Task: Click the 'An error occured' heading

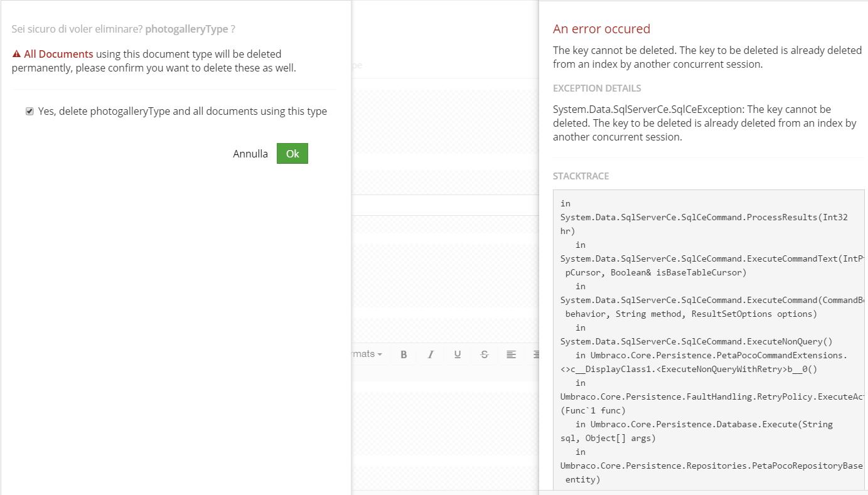Action: [x=601, y=29]
